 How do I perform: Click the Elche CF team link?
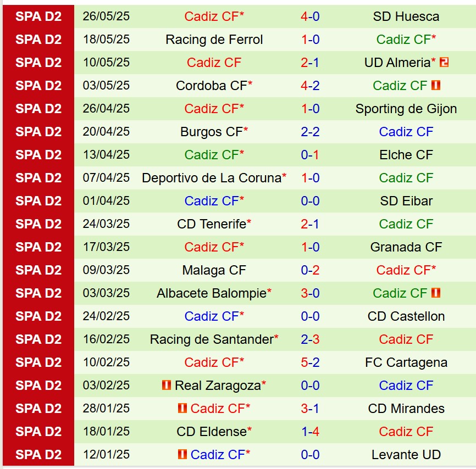point(406,155)
